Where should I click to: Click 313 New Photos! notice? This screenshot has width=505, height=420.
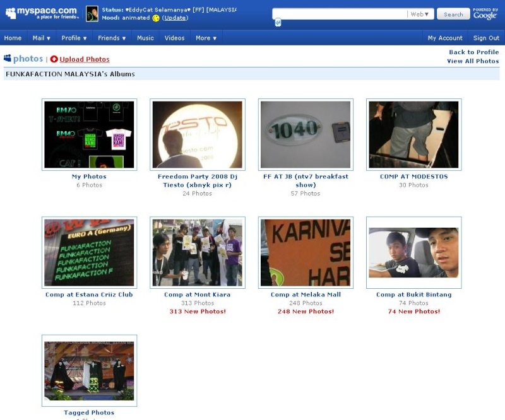point(198,312)
